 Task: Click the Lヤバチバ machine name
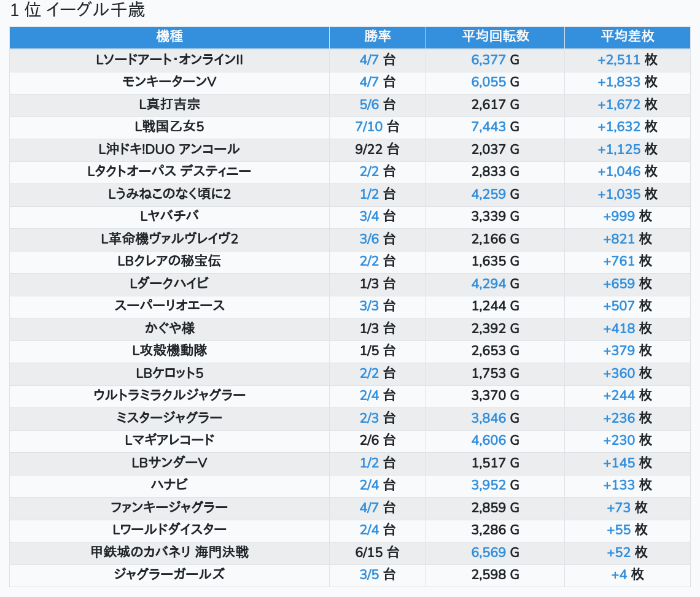tap(169, 217)
